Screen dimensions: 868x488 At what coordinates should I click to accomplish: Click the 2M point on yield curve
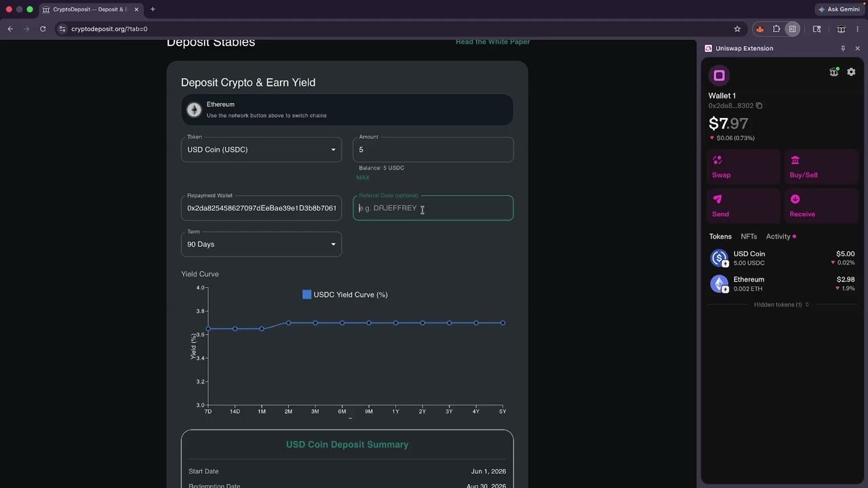pyautogui.click(x=288, y=323)
